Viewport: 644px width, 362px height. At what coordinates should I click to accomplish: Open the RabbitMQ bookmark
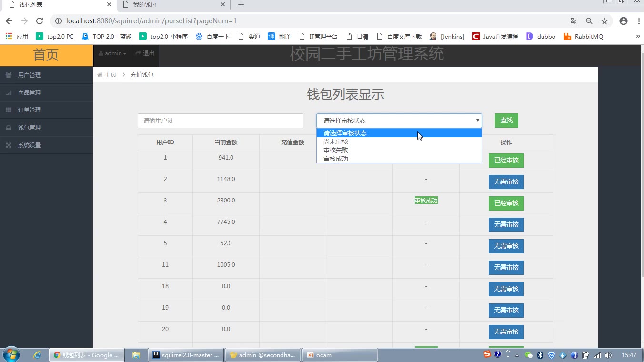(583, 36)
